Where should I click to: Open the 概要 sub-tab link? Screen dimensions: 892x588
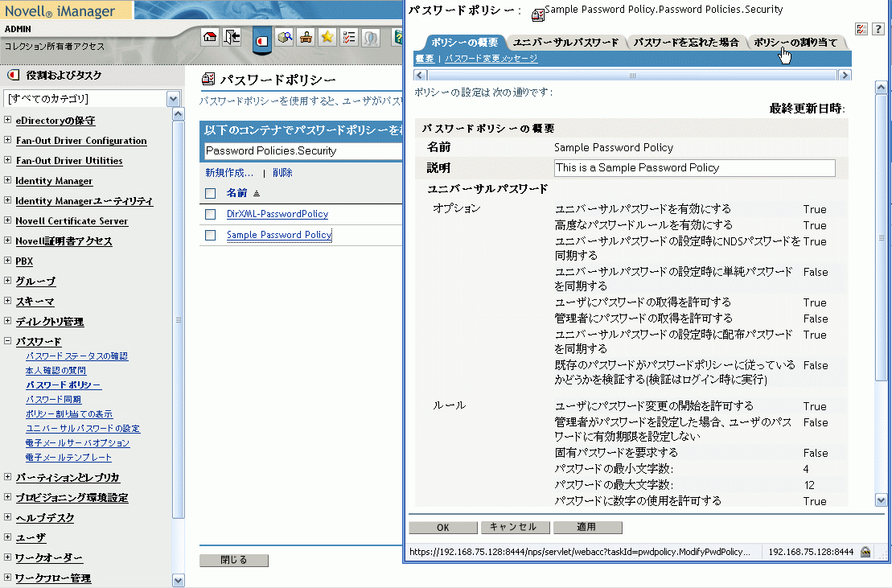[x=425, y=59]
